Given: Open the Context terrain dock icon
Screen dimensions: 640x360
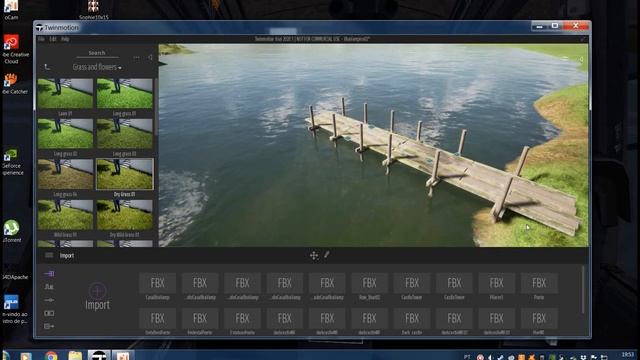Looking at the screenshot, I should click(x=49, y=287).
